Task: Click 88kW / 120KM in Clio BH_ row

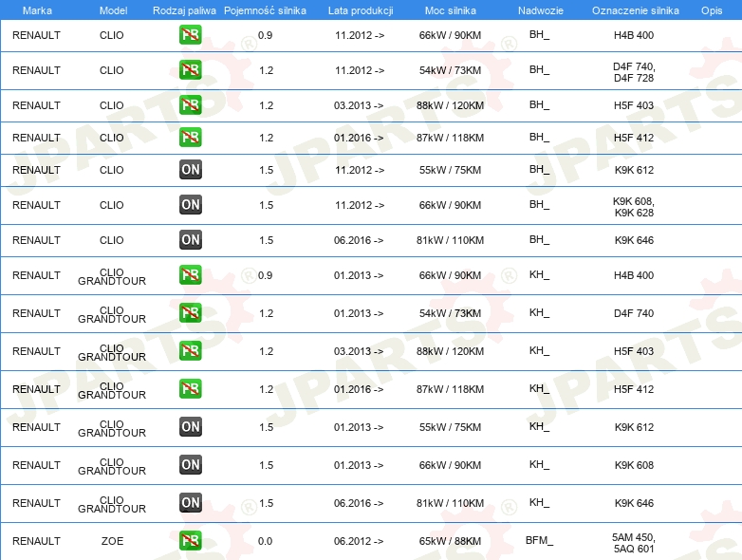Action: (x=450, y=105)
